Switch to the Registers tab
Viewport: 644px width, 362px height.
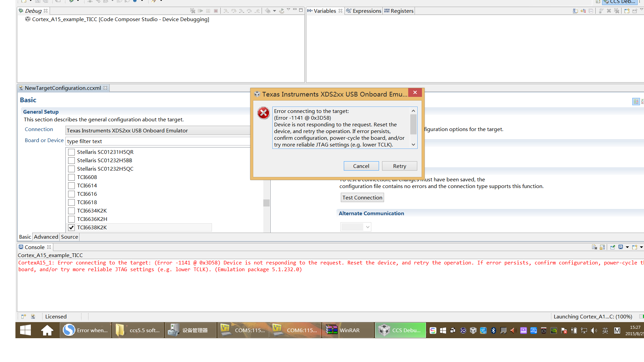pyautogui.click(x=398, y=11)
